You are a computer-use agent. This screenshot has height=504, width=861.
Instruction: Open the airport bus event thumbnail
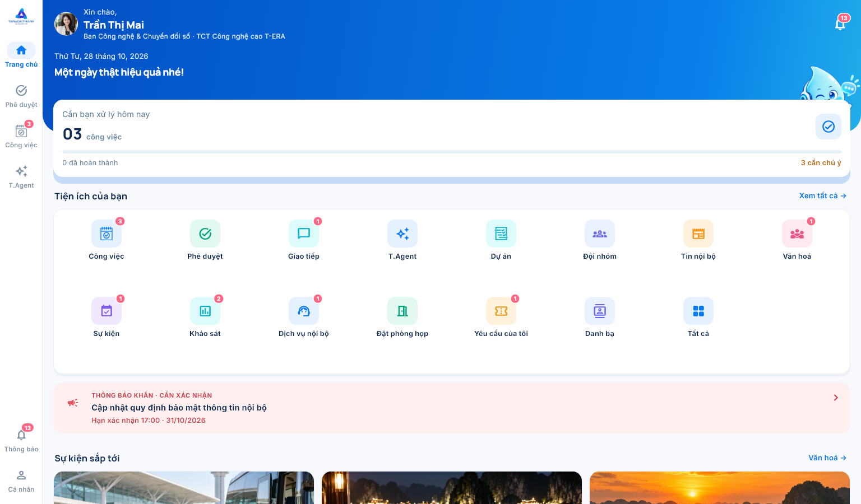click(x=184, y=488)
